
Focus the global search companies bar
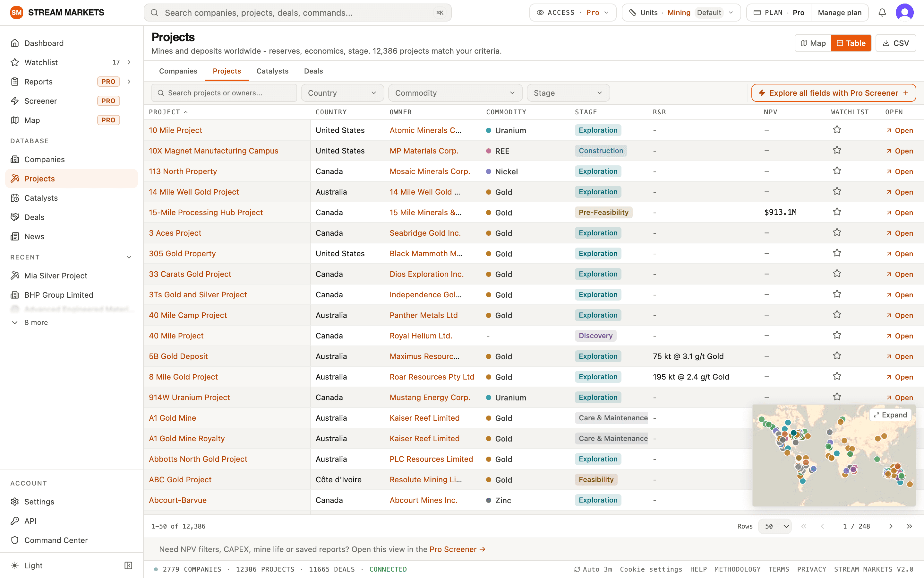point(297,13)
